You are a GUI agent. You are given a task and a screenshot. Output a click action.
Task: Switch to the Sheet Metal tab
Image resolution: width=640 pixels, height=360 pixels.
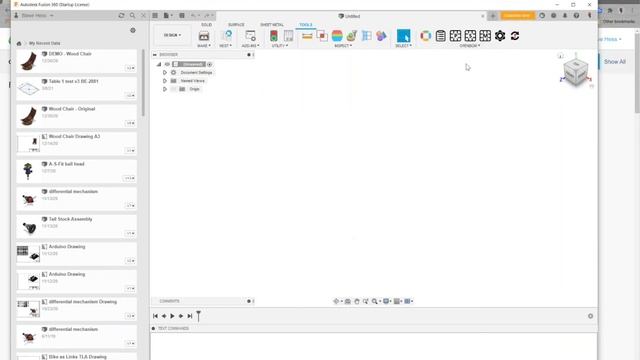[272, 25]
